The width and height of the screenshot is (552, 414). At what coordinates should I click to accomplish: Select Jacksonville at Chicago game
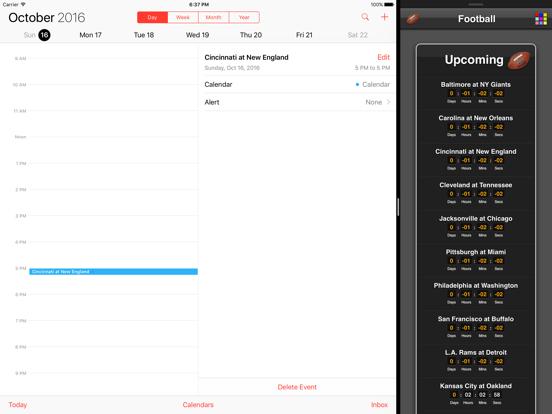[476, 226]
